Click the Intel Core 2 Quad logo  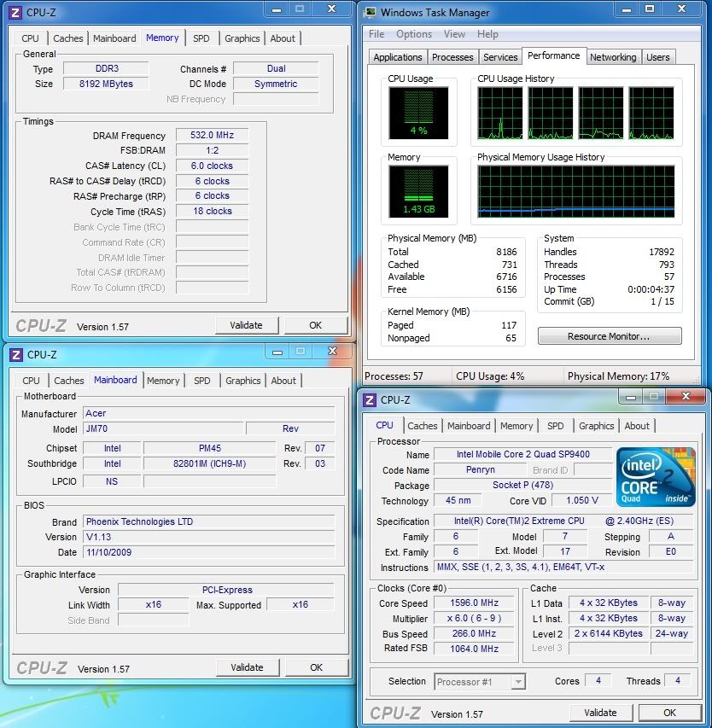[656, 476]
